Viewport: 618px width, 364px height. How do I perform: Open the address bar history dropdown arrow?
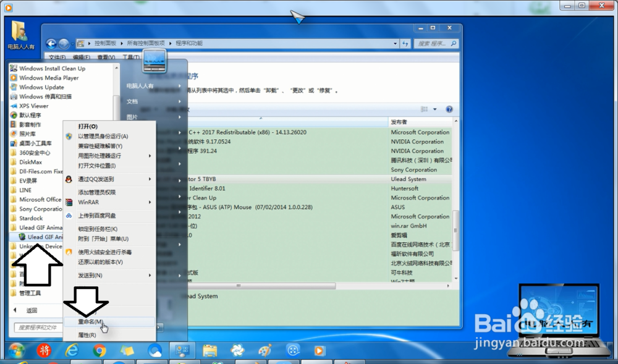[x=395, y=43]
